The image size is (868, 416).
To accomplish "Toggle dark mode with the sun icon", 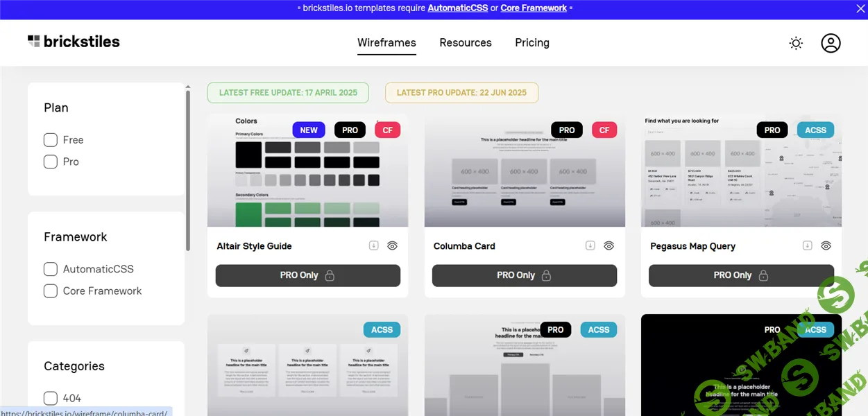I will tap(796, 42).
